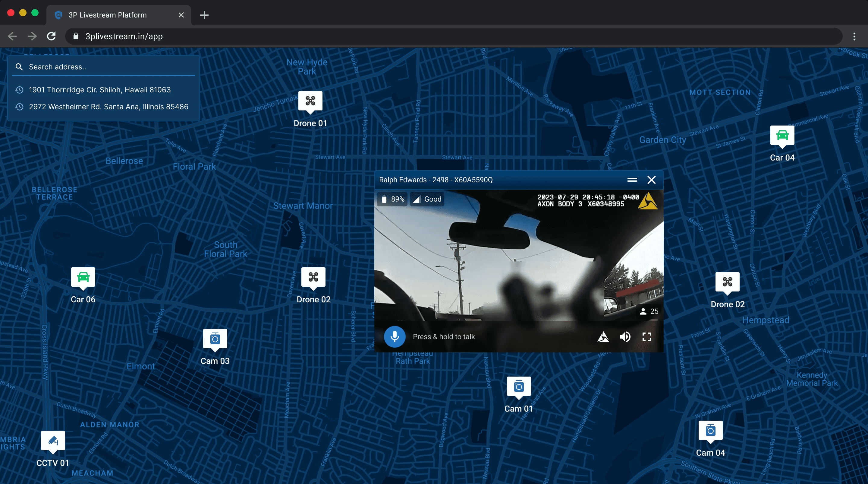Click the Cam 03 camera marker
This screenshot has height=484, width=868.
click(215, 339)
